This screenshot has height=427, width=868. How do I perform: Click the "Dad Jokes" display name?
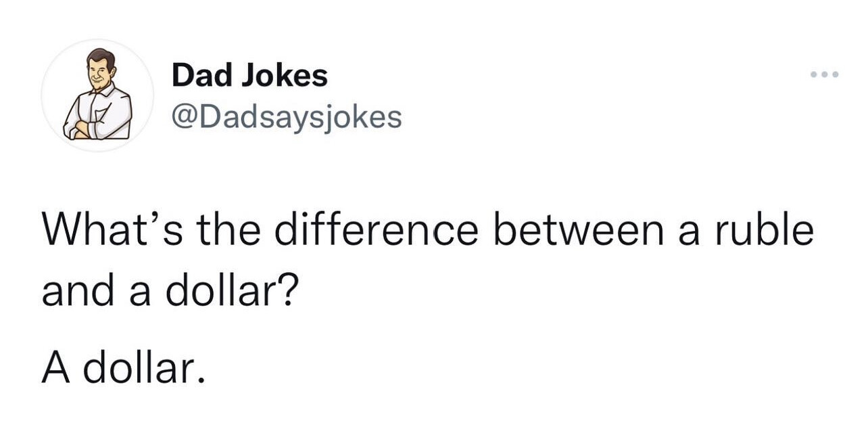[249, 75]
